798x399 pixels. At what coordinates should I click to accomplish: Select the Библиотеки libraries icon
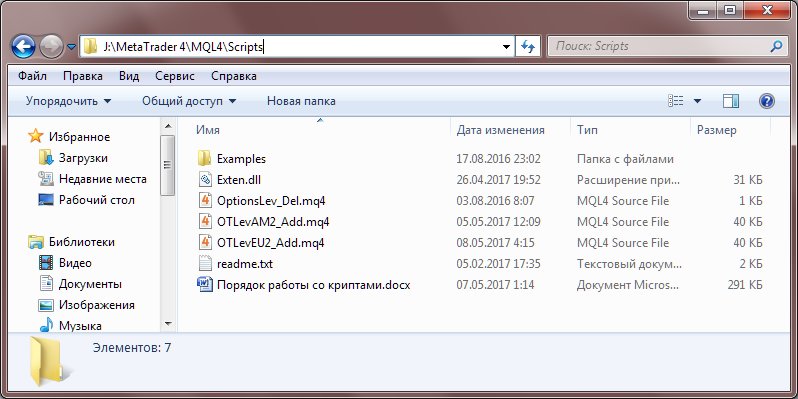(x=36, y=242)
